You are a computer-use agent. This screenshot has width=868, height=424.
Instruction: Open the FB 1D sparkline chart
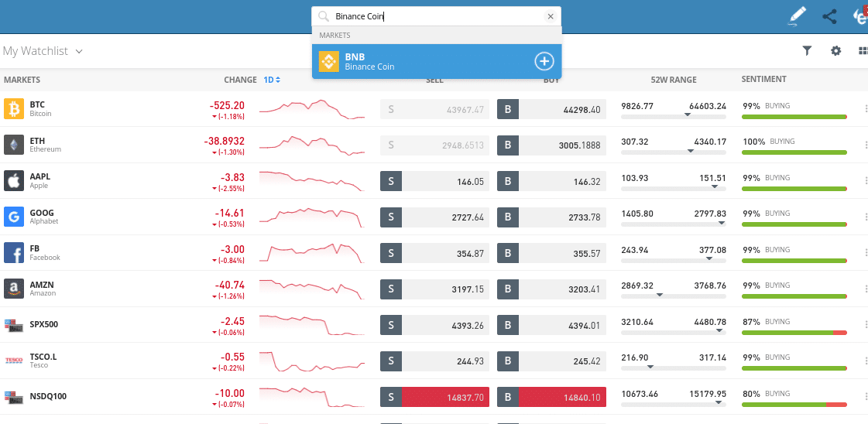click(312, 253)
